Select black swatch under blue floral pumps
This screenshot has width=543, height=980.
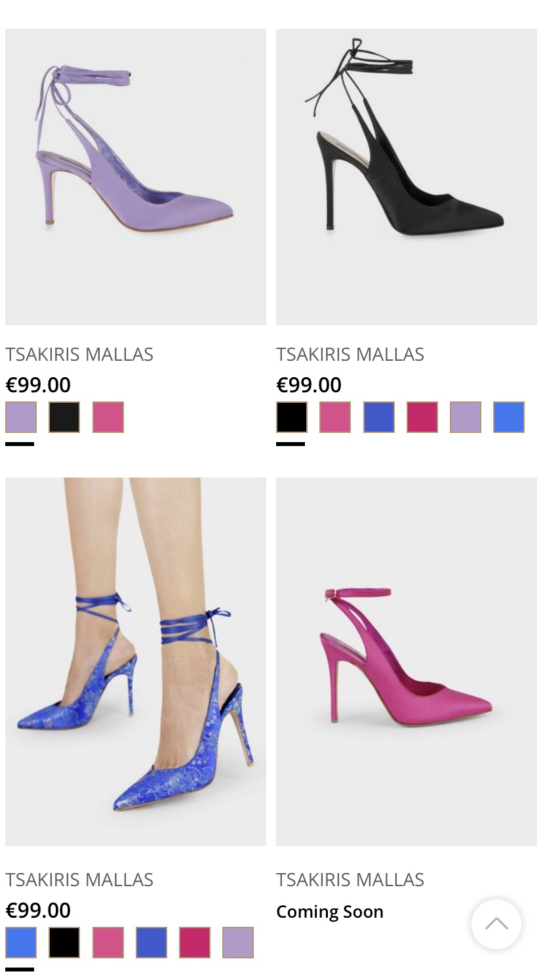tap(64, 943)
